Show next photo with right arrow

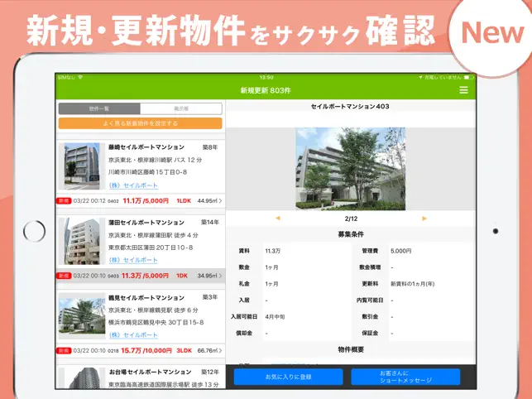pos(424,219)
